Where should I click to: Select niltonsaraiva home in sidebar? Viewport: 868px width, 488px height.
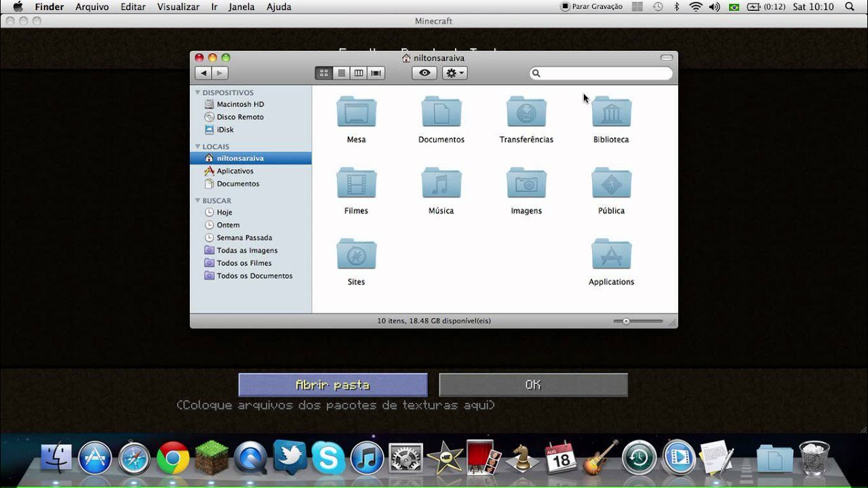point(251,158)
